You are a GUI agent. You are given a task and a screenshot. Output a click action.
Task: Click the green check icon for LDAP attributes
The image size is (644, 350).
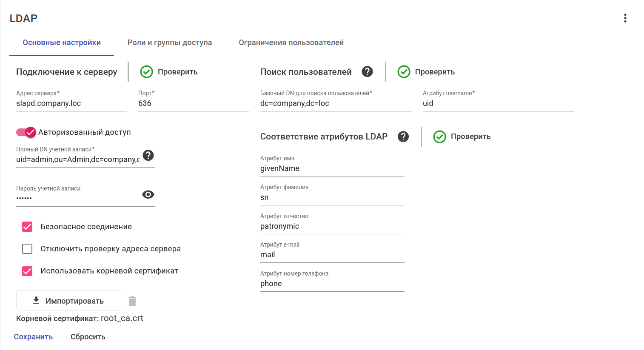pos(439,137)
